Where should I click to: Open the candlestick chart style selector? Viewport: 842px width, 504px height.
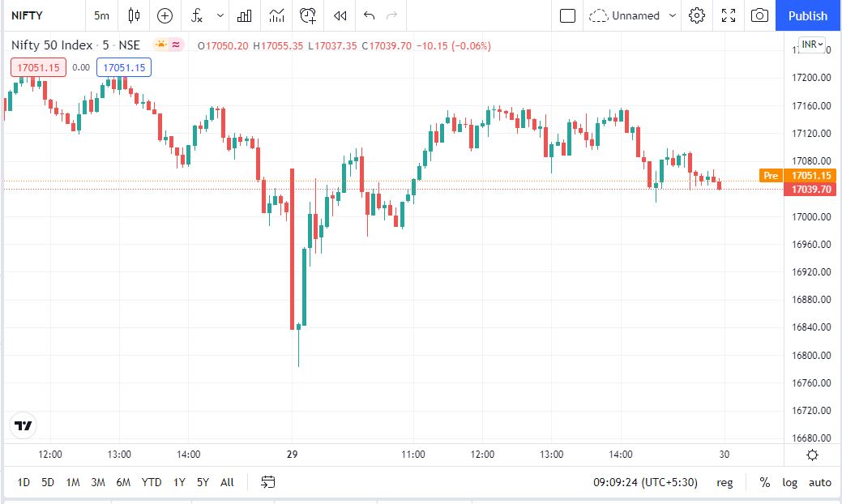click(x=135, y=15)
